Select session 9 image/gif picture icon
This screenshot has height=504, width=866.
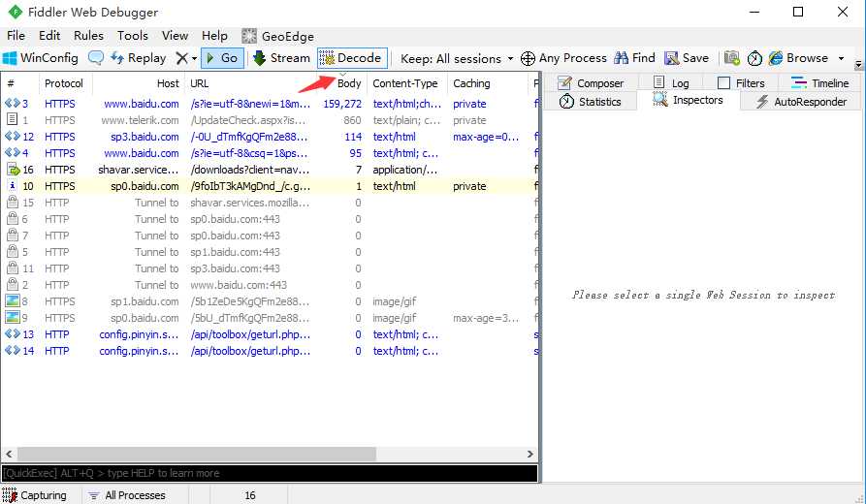click(13, 317)
